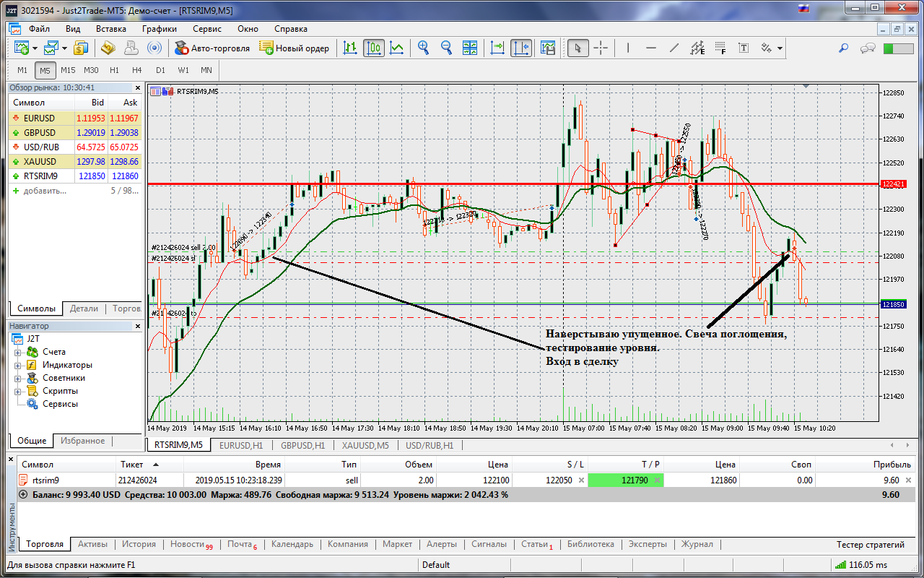Click the Market Watch toolbar icon

point(108,48)
